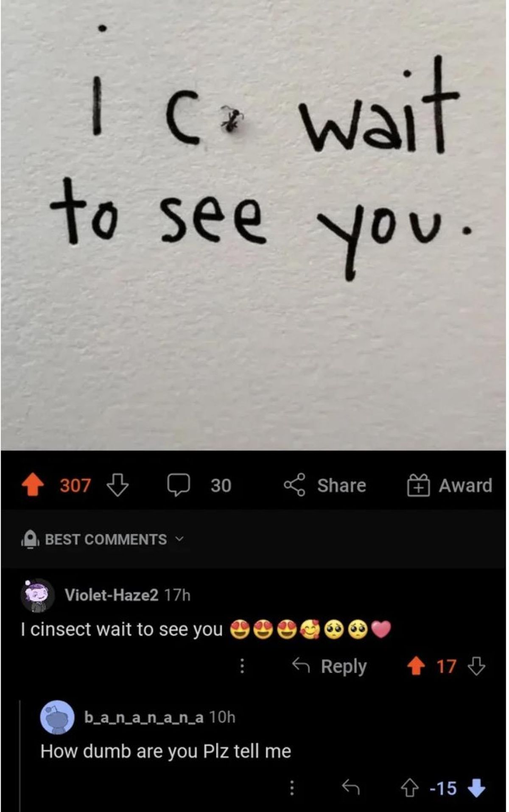This screenshot has height=812, width=509.
Task: Open Violet-Haze2's user profile
Action: 112,595
